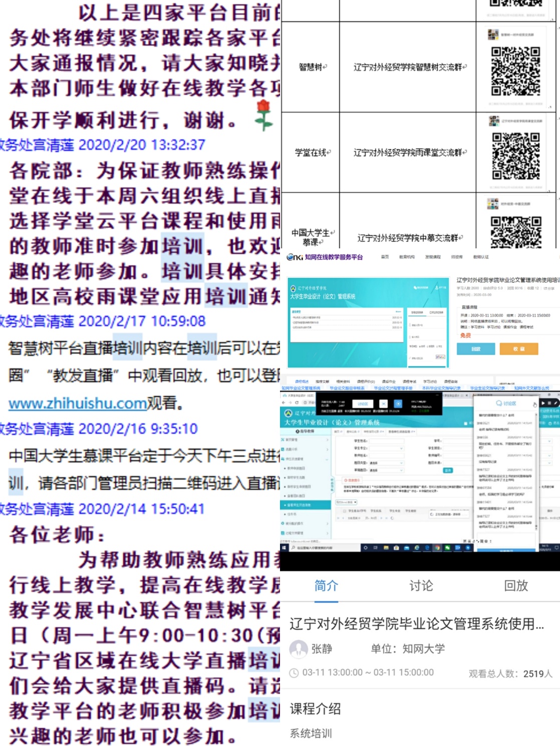Screen dimensions: 560x746
Task: Select 任务书 in the sidebar
Action: pyautogui.click(x=293, y=514)
